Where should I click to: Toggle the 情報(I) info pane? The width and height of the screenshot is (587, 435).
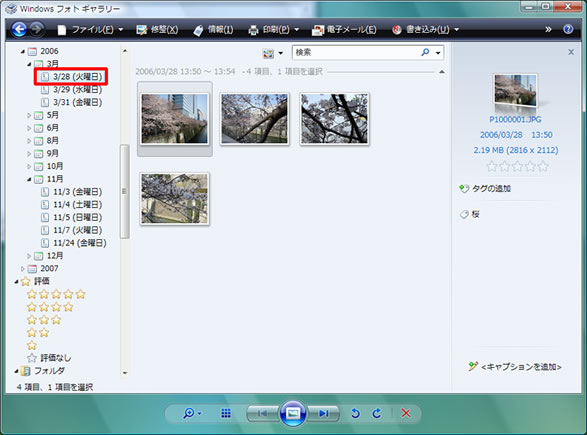click(213, 30)
